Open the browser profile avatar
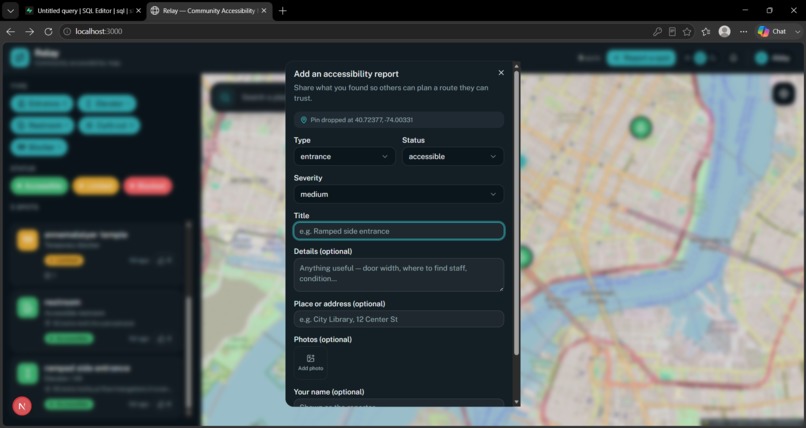 (725, 32)
